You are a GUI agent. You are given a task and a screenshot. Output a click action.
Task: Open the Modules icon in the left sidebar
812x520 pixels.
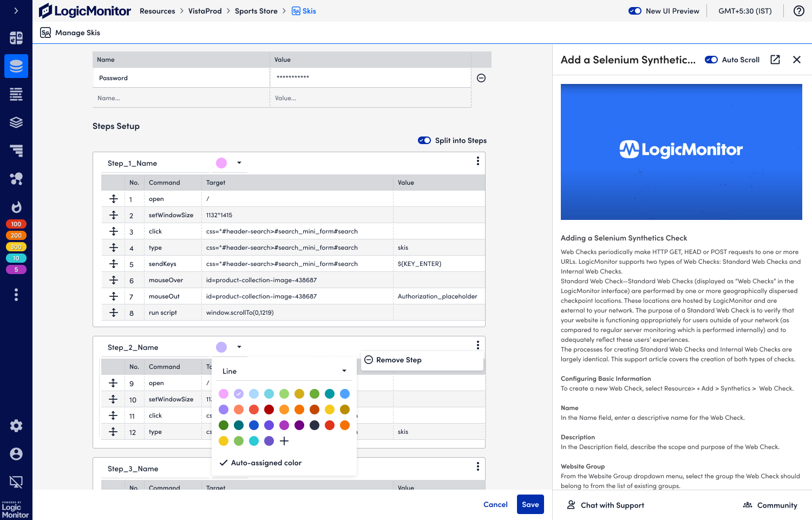pos(16,122)
